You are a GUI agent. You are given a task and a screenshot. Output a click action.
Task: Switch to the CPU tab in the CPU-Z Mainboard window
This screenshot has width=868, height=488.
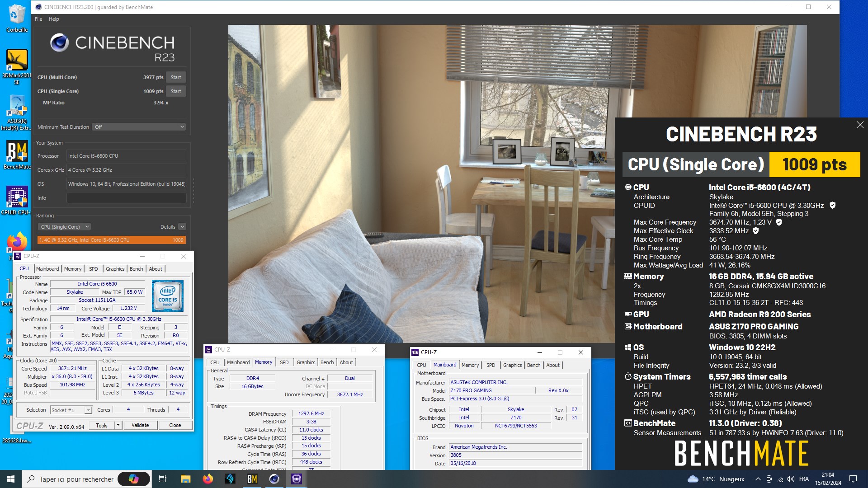pos(421,365)
